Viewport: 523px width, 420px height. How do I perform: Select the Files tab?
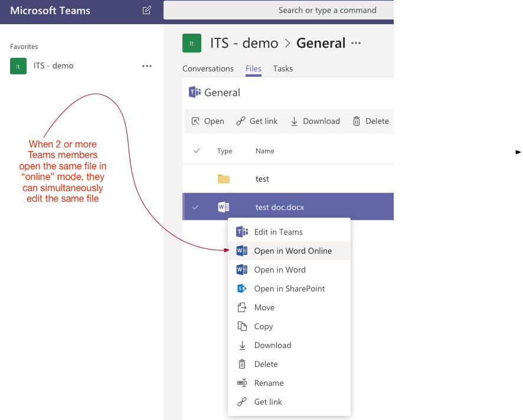253,68
